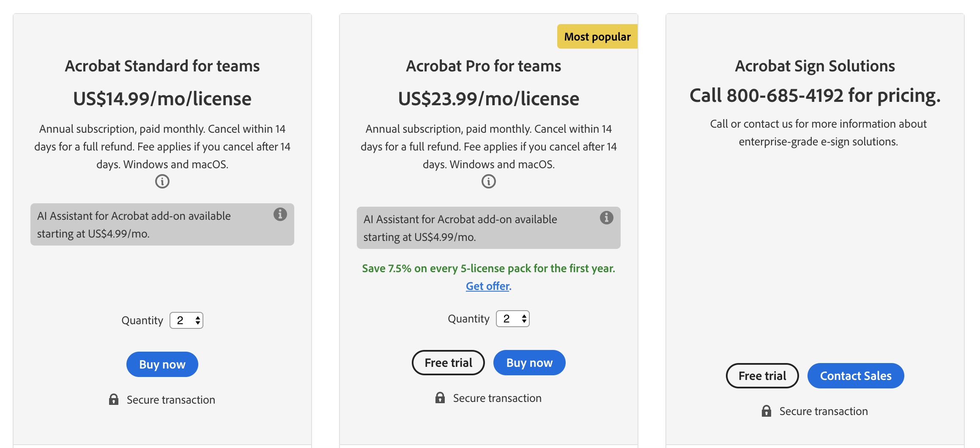Image resolution: width=980 pixels, height=448 pixels.
Task: Click the AI Assistant info icon in Pro card
Action: tap(608, 218)
